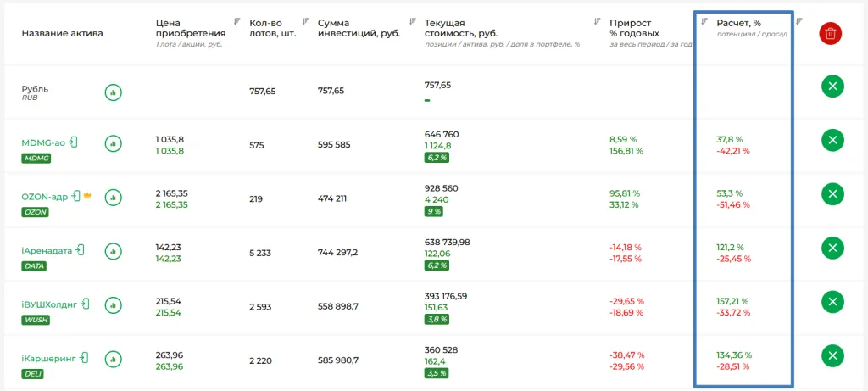Click the green WUSH ticker badge
This screenshot has height=391, width=868.
coord(36,319)
